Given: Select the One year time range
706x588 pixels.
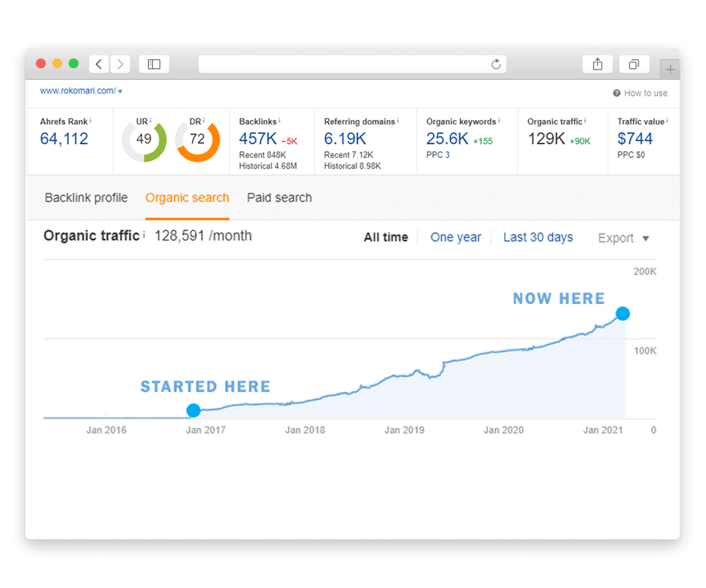Looking at the screenshot, I should [456, 237].
